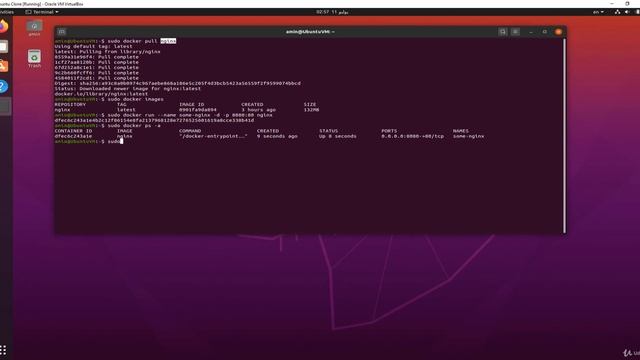Open the Help icon in the dock
The image size is (640, 360).
click(x=3, y=86)
